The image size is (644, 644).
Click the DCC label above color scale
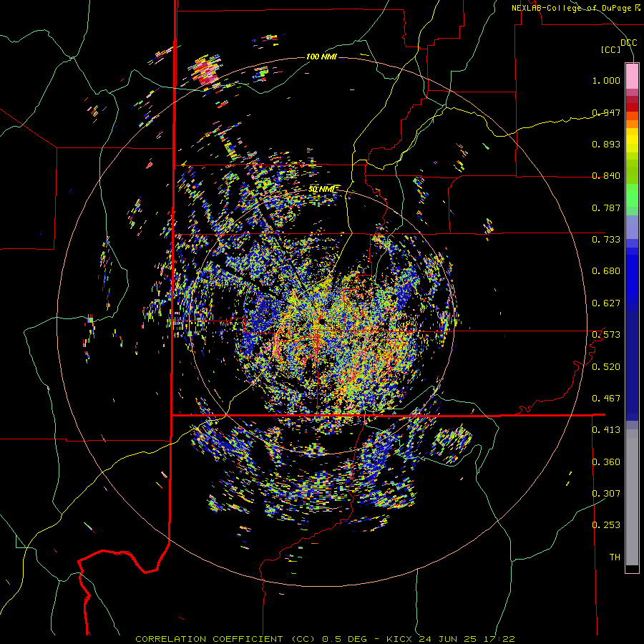coord(628,43)
